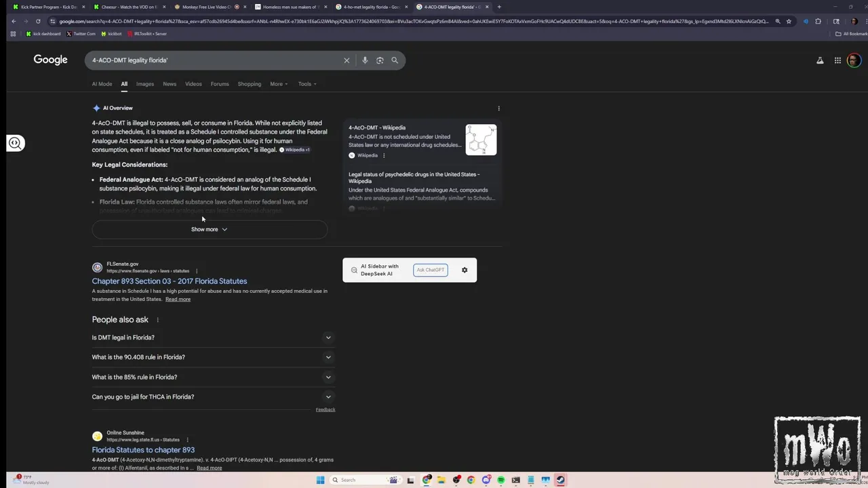The height and width of the screenshot is (488, 868).
Task: Click the magnifier search button in Google search box
Action: pos(395,60)
